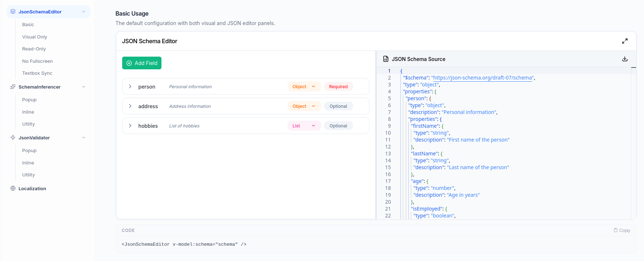Click the download schema icon
This screenshot has height=261, width=644.
(x=625, y=59)
